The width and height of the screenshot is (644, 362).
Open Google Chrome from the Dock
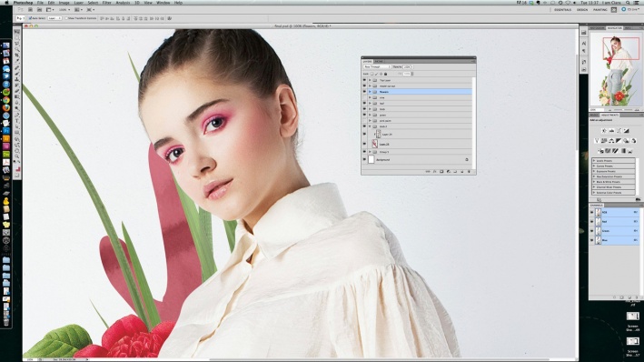pos(6,100)
